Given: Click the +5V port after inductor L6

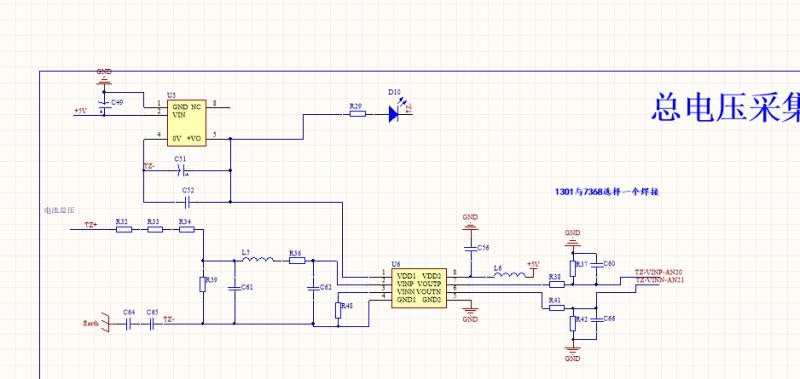Looking at the screenshot, I should click(x=533, y=266).
